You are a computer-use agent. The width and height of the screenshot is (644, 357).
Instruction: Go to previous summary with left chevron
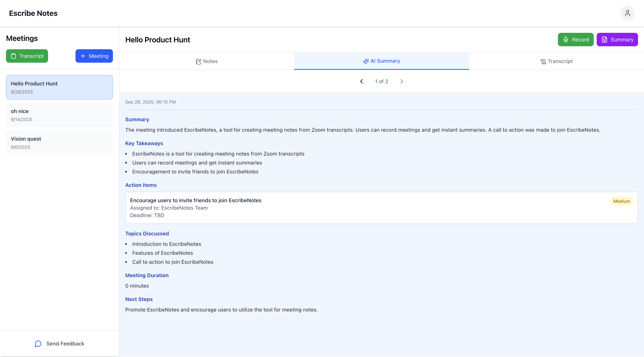pyautogui.click(x=362, y=81)
